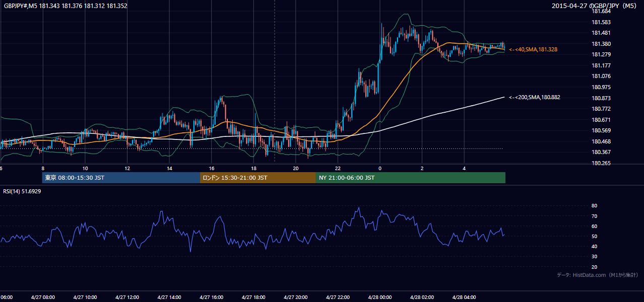Click hour tick 0 under candlestick chart
The height and width of the screenshot is (302, 644).
[x=380, y=168]
